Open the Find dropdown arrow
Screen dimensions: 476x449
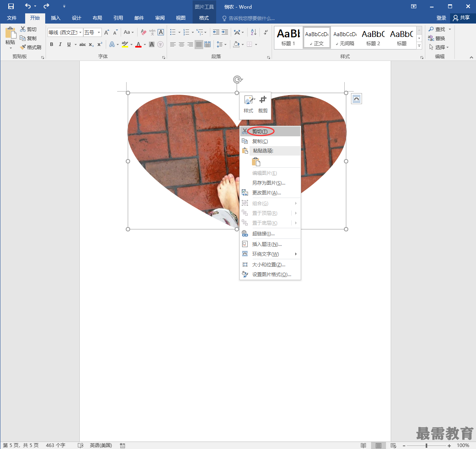[450, 29]
